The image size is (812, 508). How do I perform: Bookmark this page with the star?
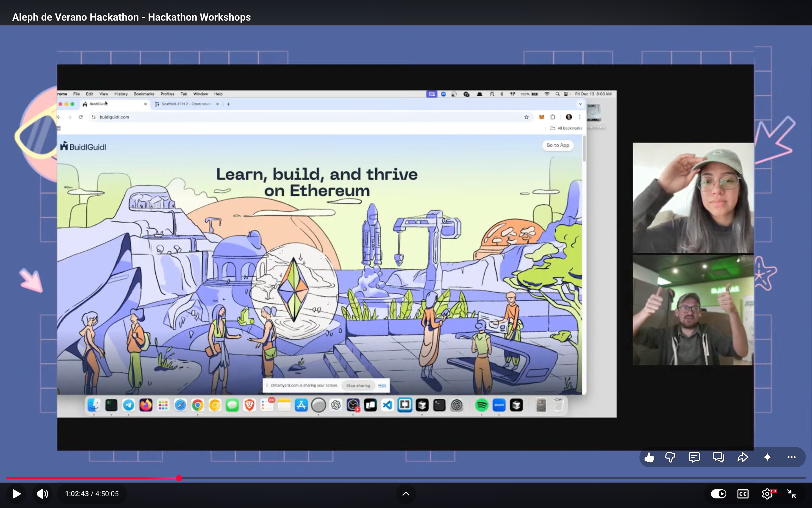pyautogui.click(x=526, y=117)
